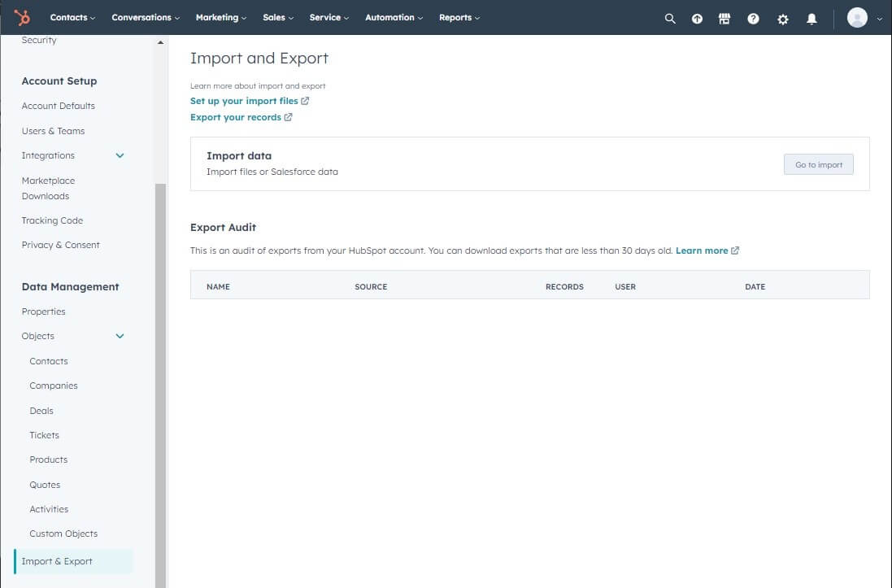Open the help question mark icon
This screenshot has width=892, height=588.
(x=753, y=19)
